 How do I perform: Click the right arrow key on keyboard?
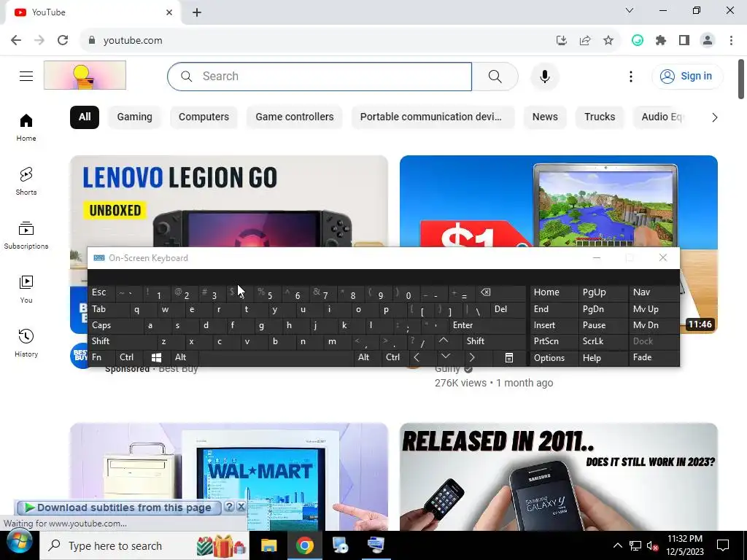472,357
